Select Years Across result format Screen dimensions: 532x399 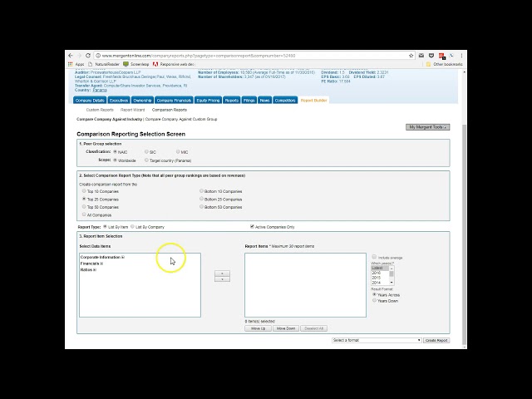pyautogui.click(x=374, y=294)
